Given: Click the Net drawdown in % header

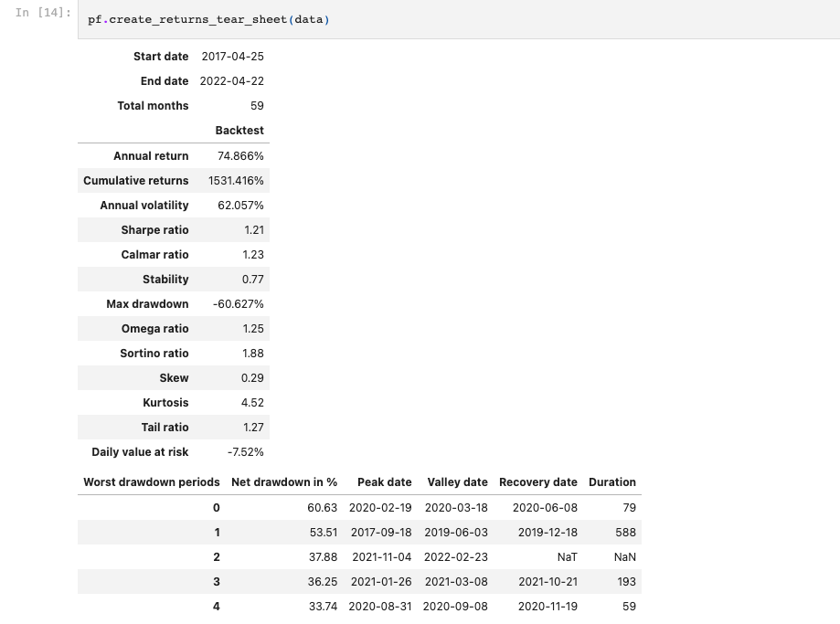Looking at the screenshot, I should (284, 481).
